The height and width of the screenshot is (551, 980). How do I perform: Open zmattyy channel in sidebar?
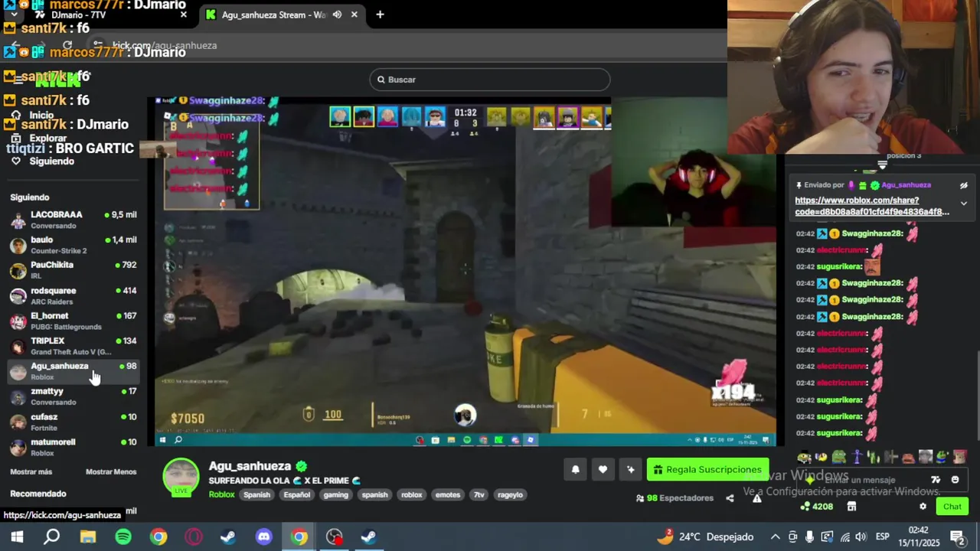[x=73, y=396]
